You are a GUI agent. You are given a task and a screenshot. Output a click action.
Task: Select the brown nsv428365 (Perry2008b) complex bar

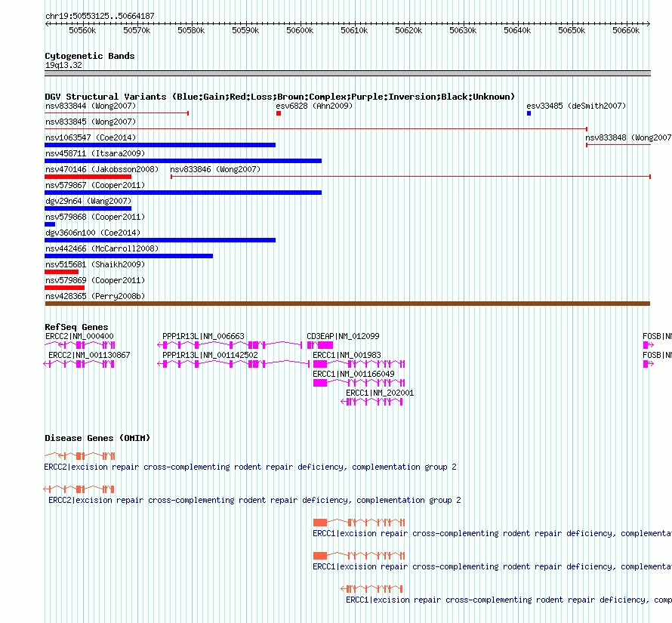click(347, 304)
